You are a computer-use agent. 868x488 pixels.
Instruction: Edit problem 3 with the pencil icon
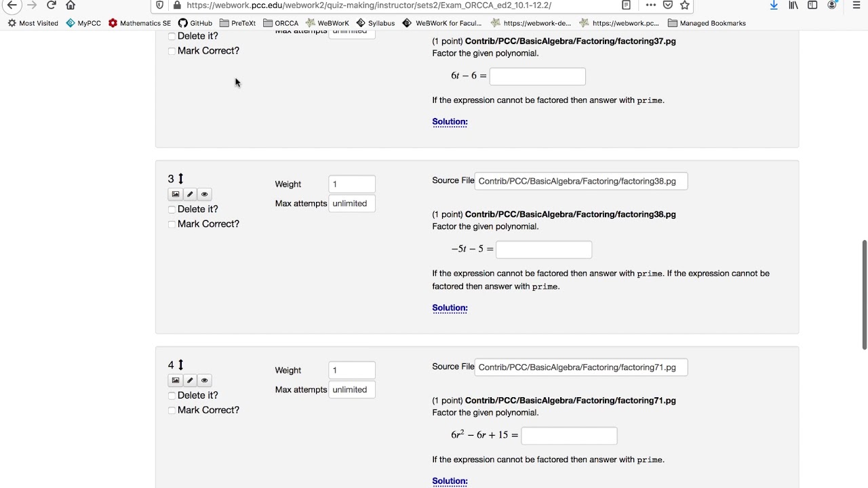click(190, 194)
